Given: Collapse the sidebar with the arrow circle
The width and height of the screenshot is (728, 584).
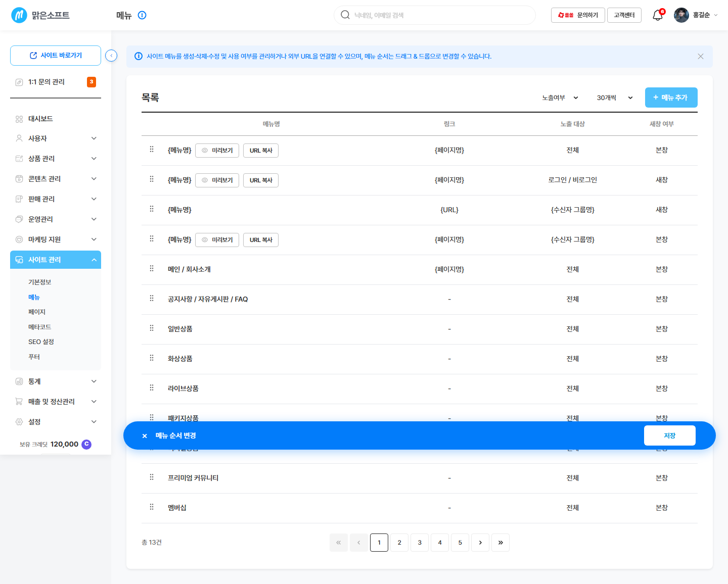Looking at the screenshot, I should pos(111,56).
